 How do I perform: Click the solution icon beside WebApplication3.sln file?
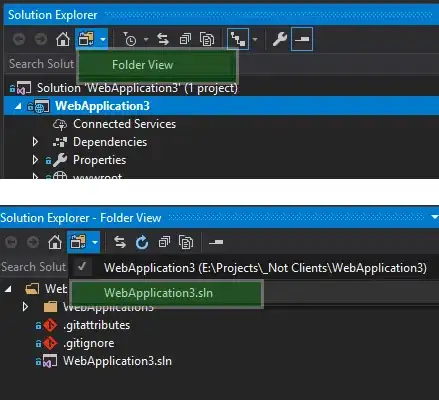pyautogui.click(x=50, y=361)
